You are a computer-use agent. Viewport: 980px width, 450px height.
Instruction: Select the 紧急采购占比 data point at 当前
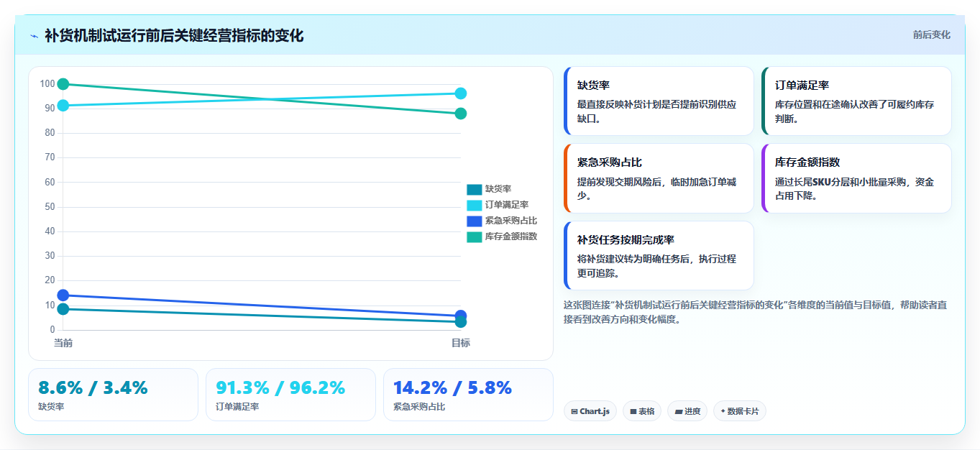(63, 295)
